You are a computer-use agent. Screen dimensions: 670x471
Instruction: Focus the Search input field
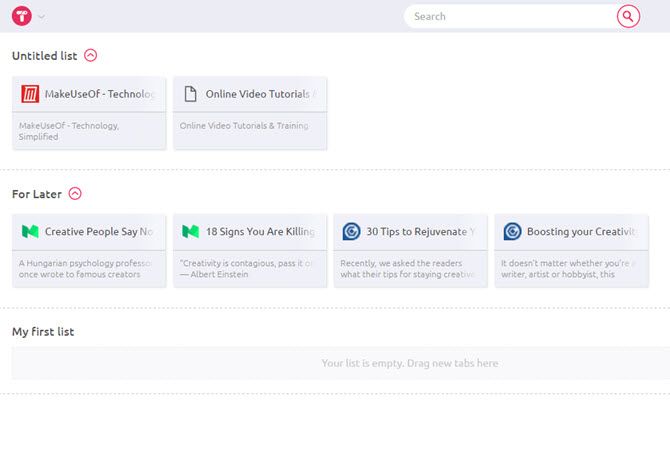pyautogui.click(x=511, y=16)
